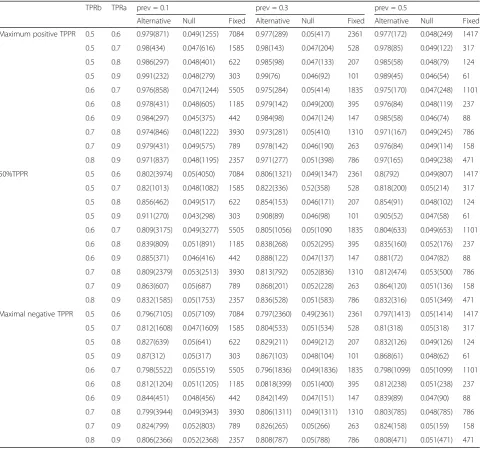Select the value '0.043(298)'

[x=199, y=216]
